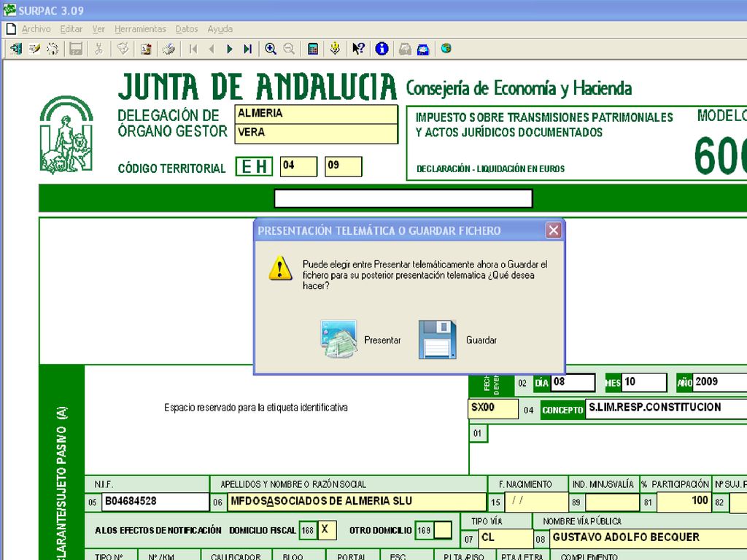Click the globe internet icon

click(446, 48)
